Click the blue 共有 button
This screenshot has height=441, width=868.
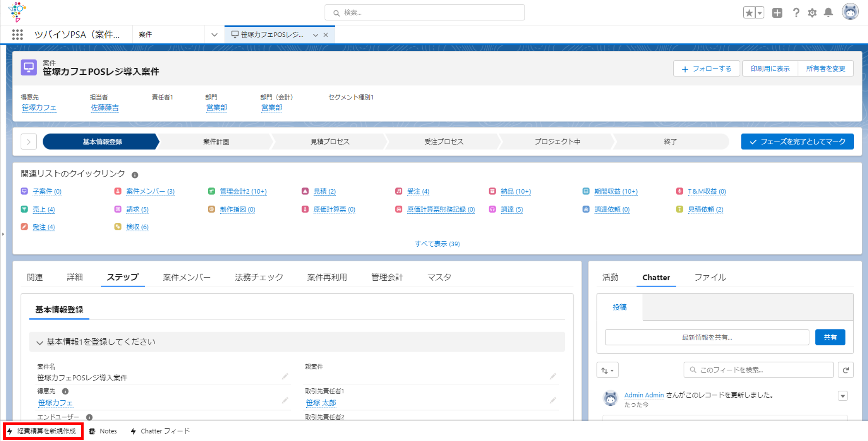[830, 337]
